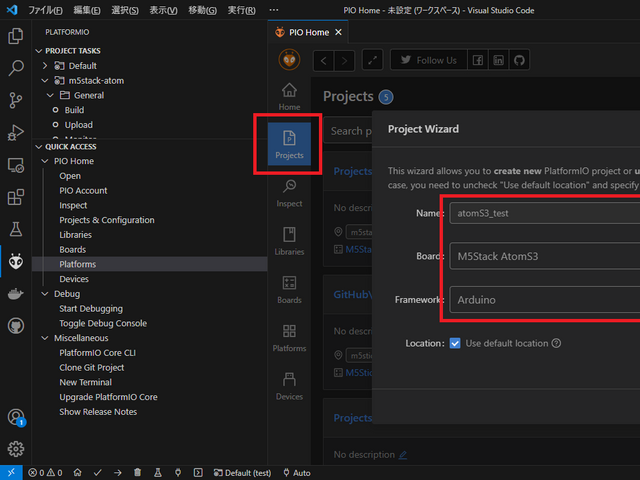Click the project Name input field

(544, 213)
